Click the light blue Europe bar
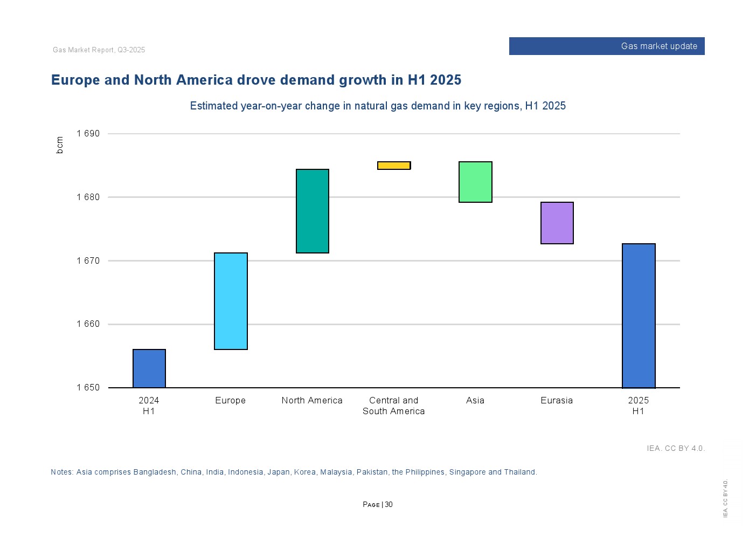756x535 pixels. [x=231, y=301]
